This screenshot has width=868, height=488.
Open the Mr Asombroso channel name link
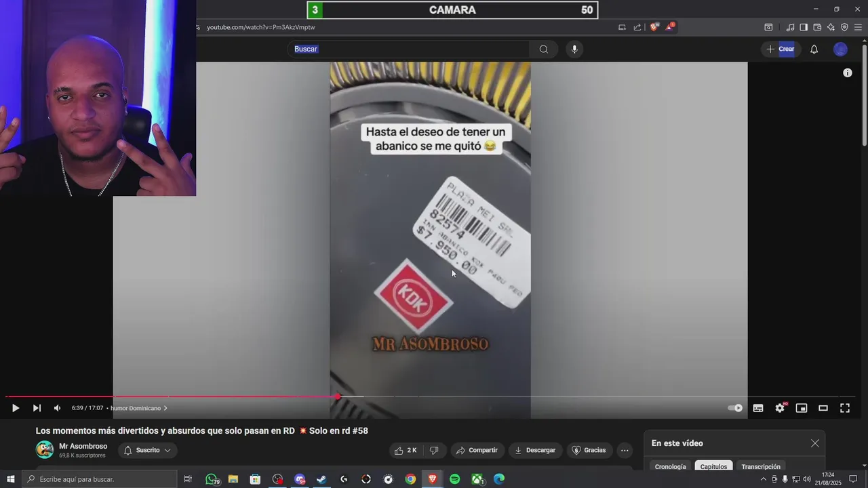83,446
